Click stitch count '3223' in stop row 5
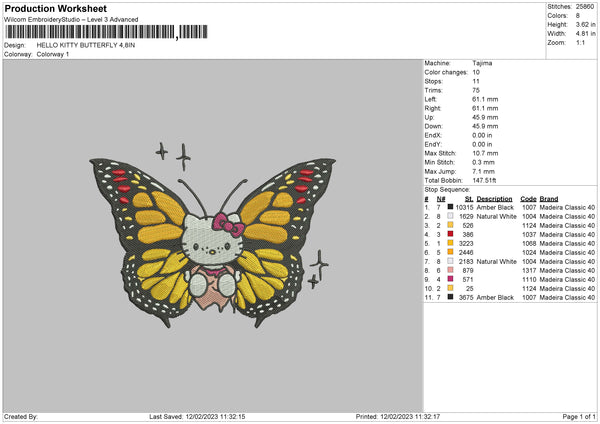This screenshot has height=424, width=600. click(466, 243)
